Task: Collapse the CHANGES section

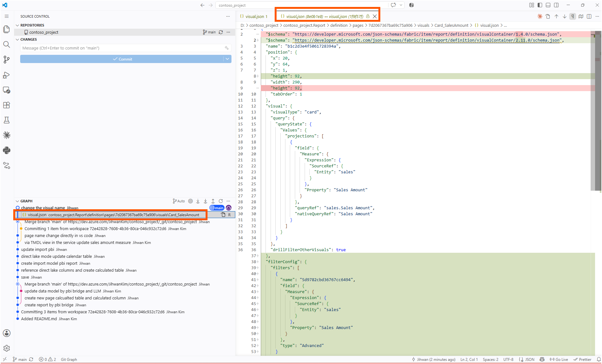Action: [17, 39]
